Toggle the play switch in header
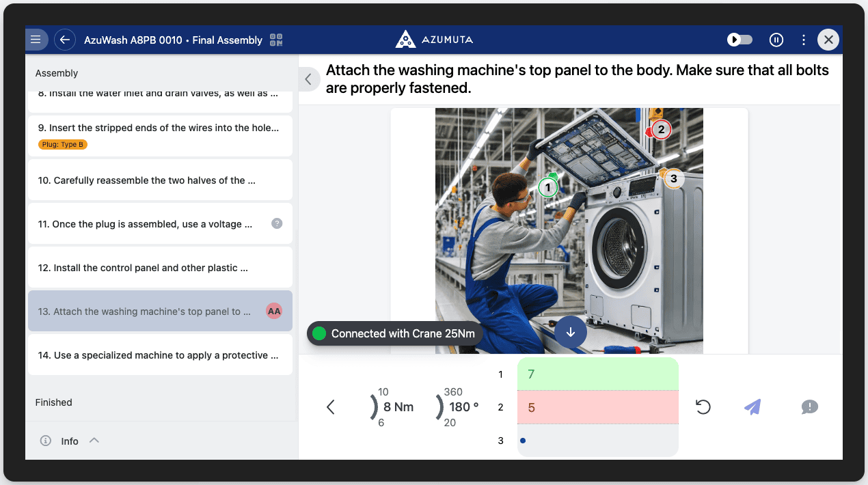The width and height of the screenshot is (868, 485). pos(740,40)
